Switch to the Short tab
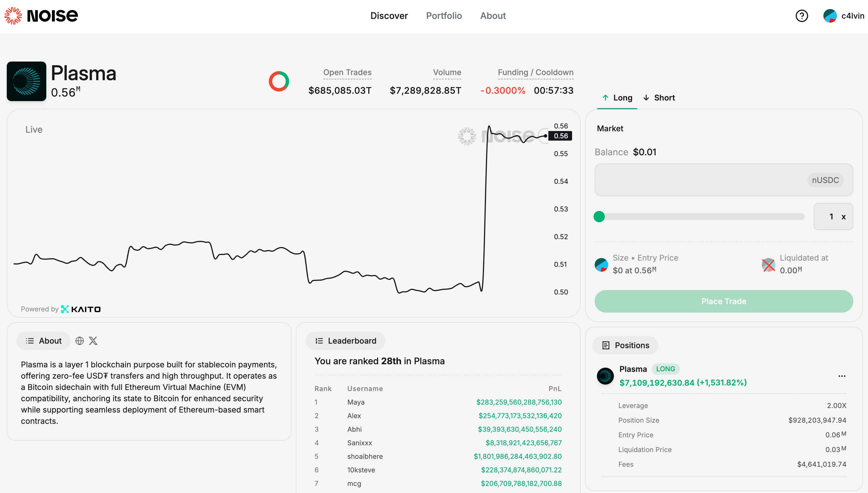This screenshot has width=868, height=493. click(x=659, y=98)
